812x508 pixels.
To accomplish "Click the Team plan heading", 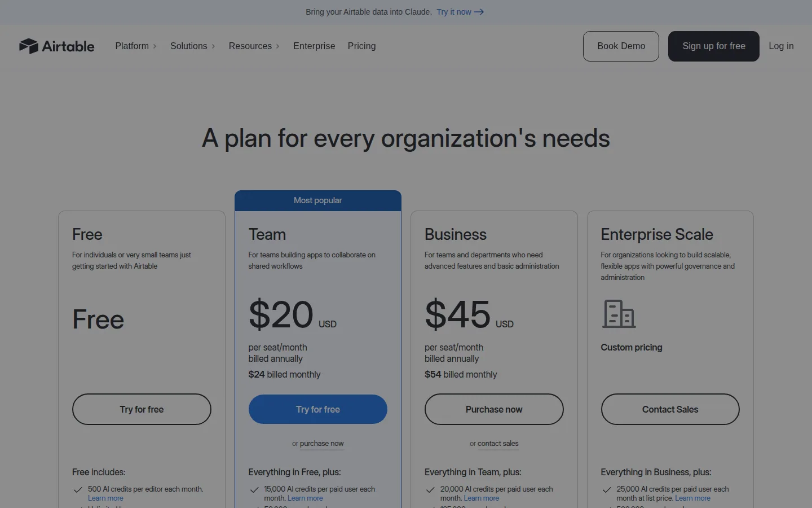I will pyautogui.click(x=267, y=234).
